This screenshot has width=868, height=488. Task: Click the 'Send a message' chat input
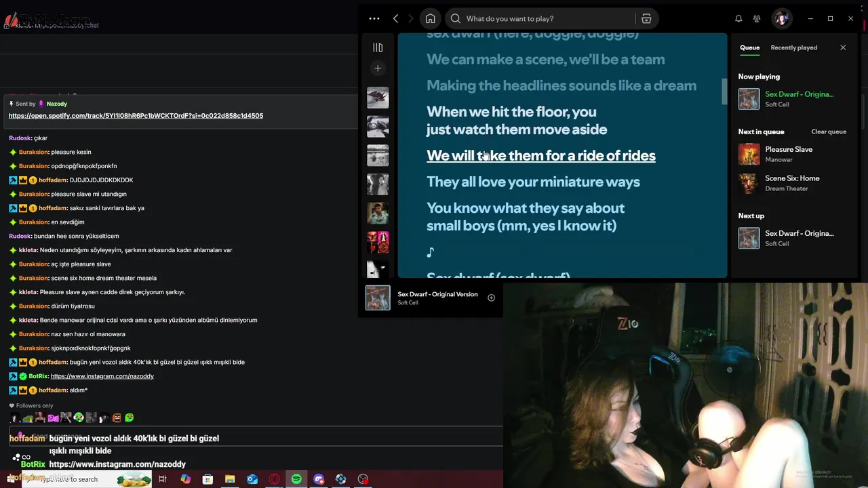coord(255,436)
